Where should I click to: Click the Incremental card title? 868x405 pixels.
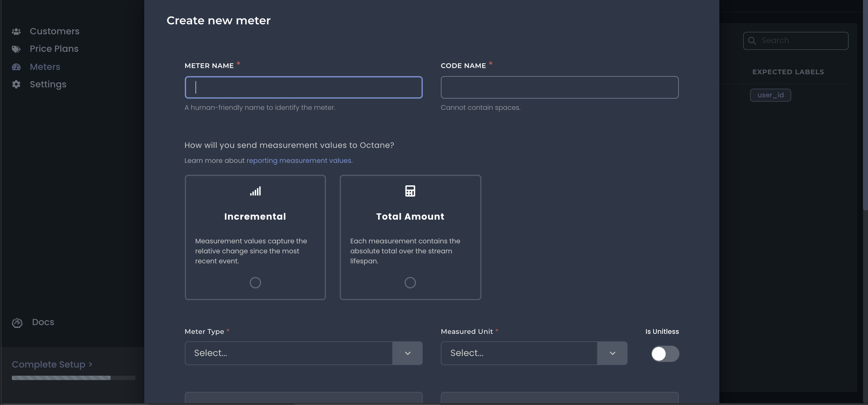(x=255, y=217)
